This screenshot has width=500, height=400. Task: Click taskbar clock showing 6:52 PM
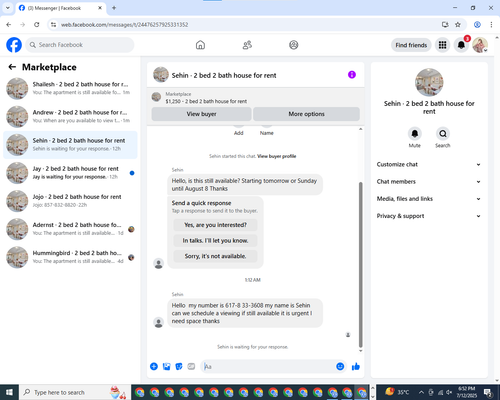coord(466,392)
